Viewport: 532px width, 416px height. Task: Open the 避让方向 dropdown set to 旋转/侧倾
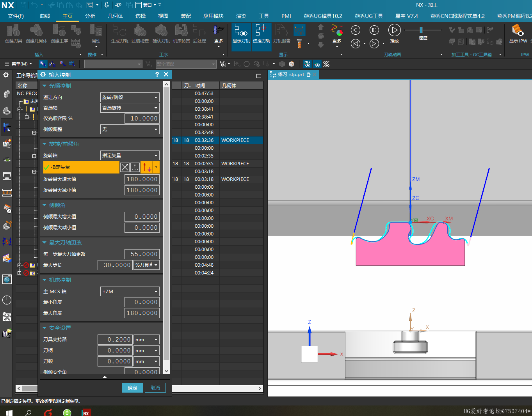130,97
